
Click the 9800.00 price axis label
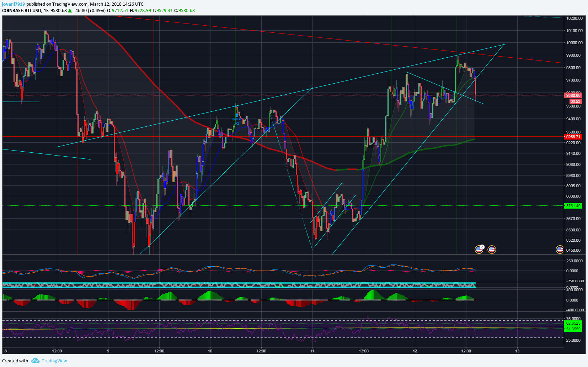(x=573, y=68)
